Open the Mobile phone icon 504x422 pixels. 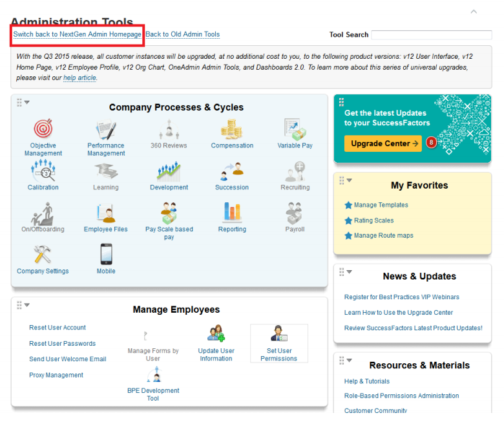point(106,254)
